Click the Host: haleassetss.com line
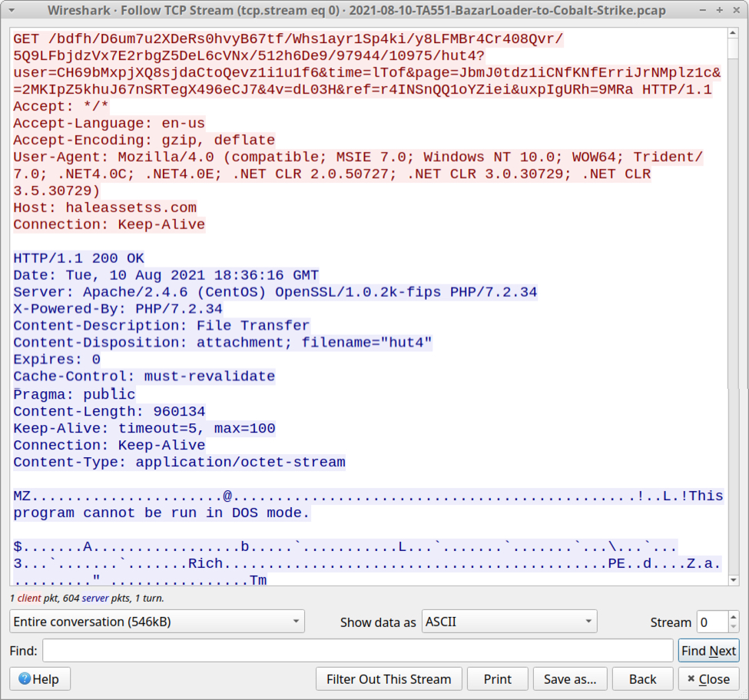The height and width of the screenshot is (700, 749). pyautogui.click(x=105, y=207)
